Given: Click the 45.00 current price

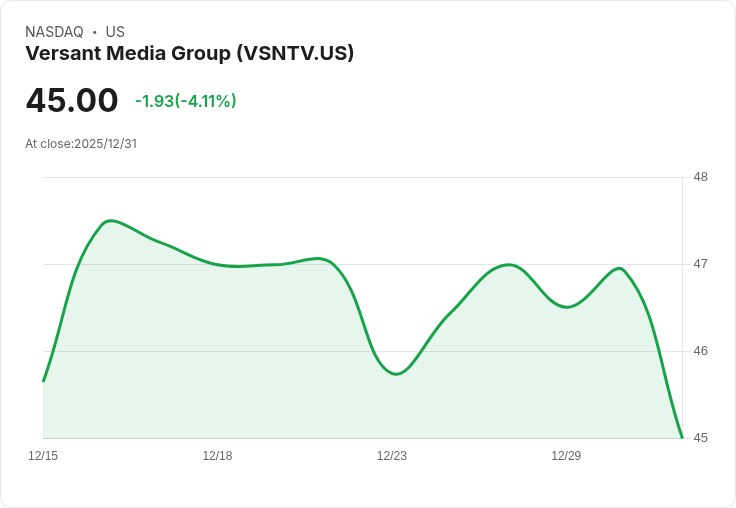Looking at the screenshot, I should (x=72, y=100).
